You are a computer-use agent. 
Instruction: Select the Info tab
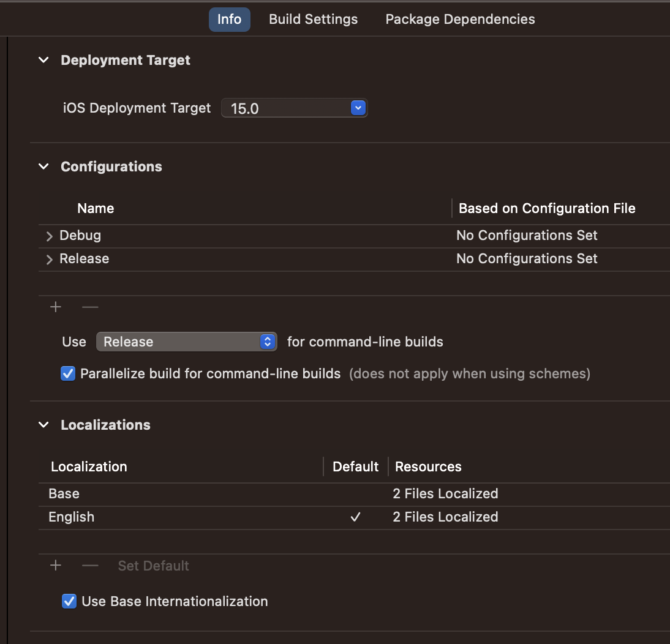coord(229,19)
